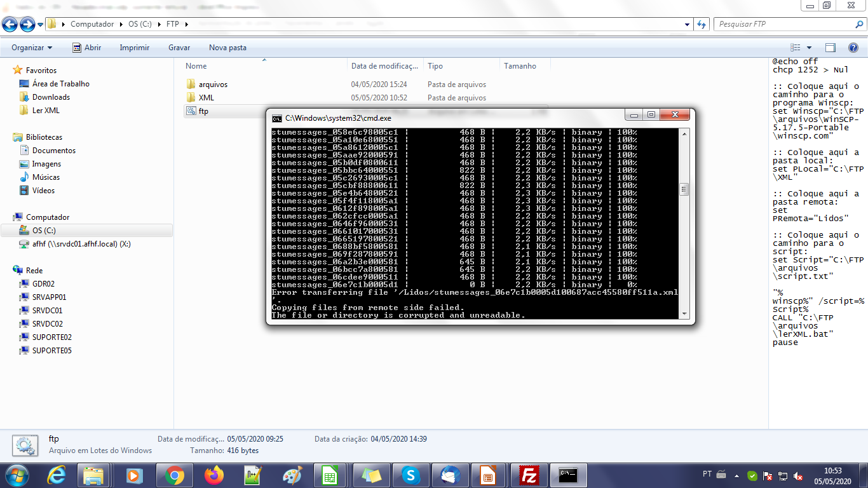Open network computer SUPORTE02

51,337
